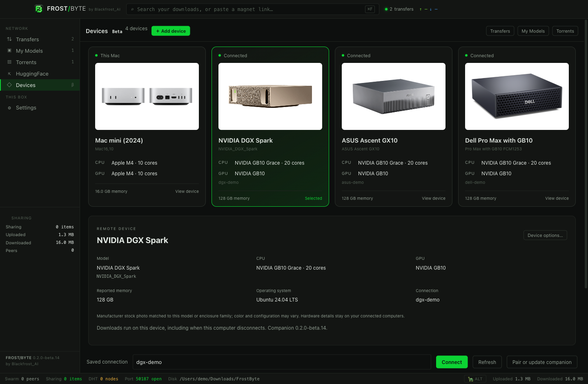The width and height of the screenshot is (588, 384).
Task: Click the FrostByte logo icon
Action: (39, 9)
